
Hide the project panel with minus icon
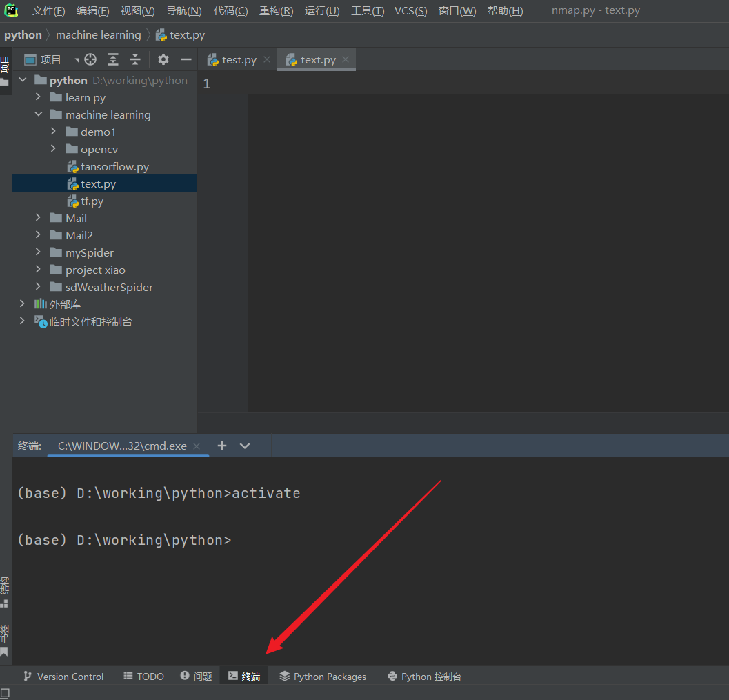tap(186, 59)
